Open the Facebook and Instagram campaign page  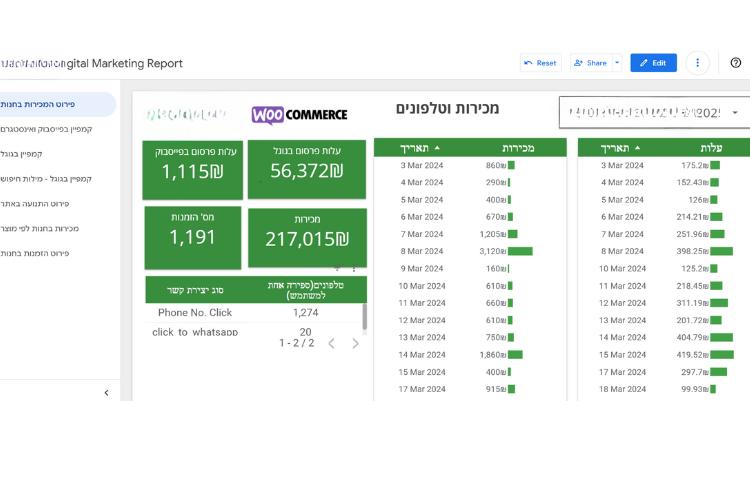pyautogui.click(x=46, y=129)
